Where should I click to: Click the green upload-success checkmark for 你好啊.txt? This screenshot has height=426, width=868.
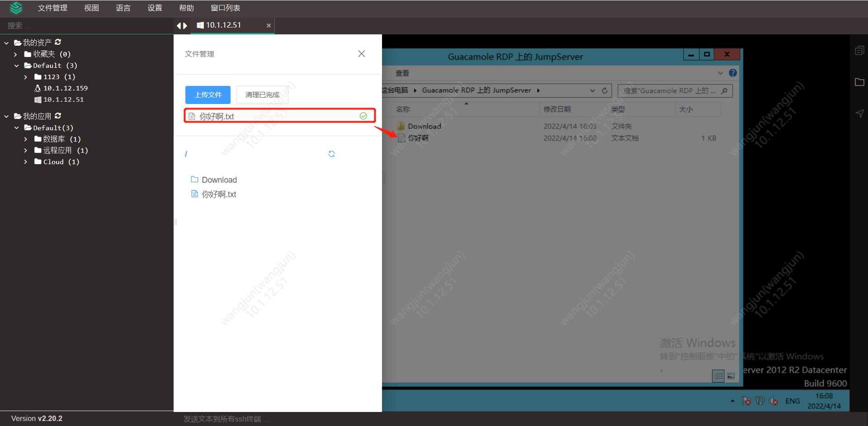coord(363,116)
